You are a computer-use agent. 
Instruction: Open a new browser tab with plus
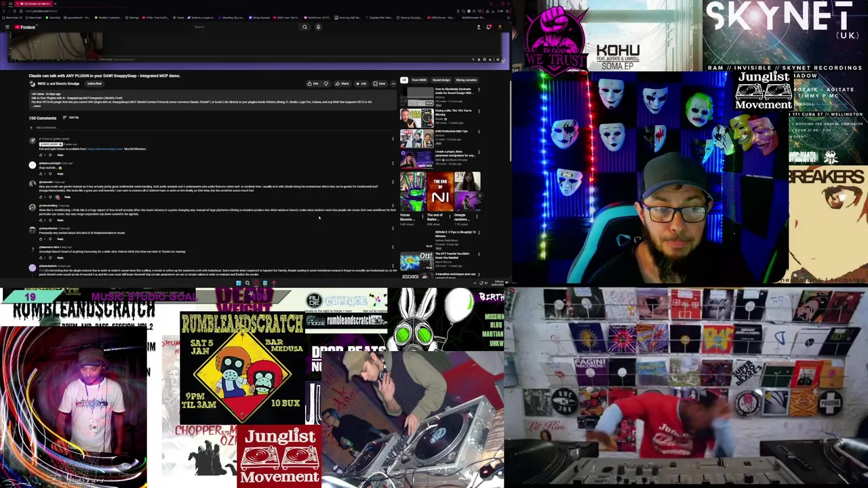[56, 3]
